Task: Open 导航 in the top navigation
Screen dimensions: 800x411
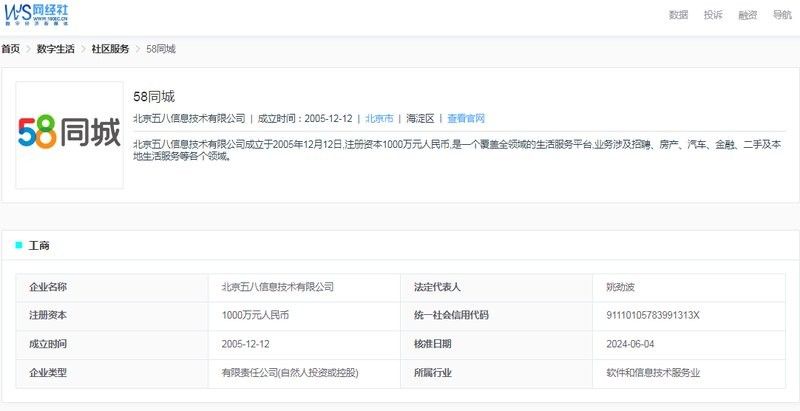Action: click(x=782, y=15)
